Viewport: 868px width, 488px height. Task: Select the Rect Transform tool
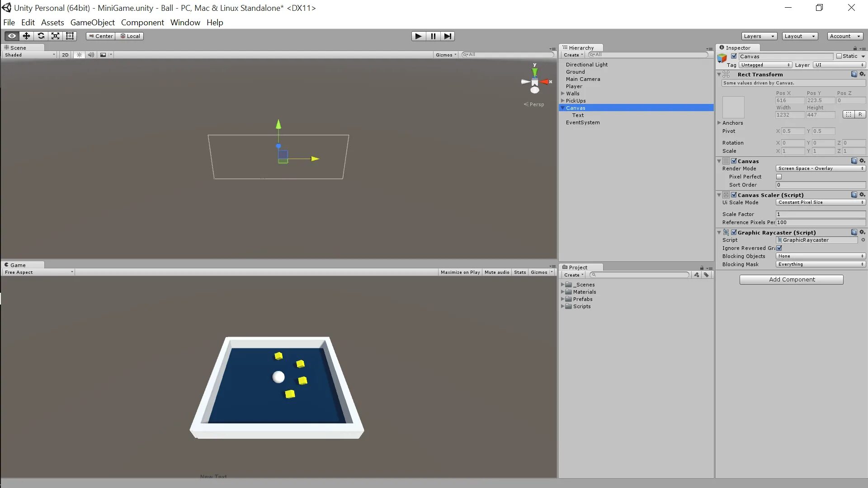click(x=70, y=36)
